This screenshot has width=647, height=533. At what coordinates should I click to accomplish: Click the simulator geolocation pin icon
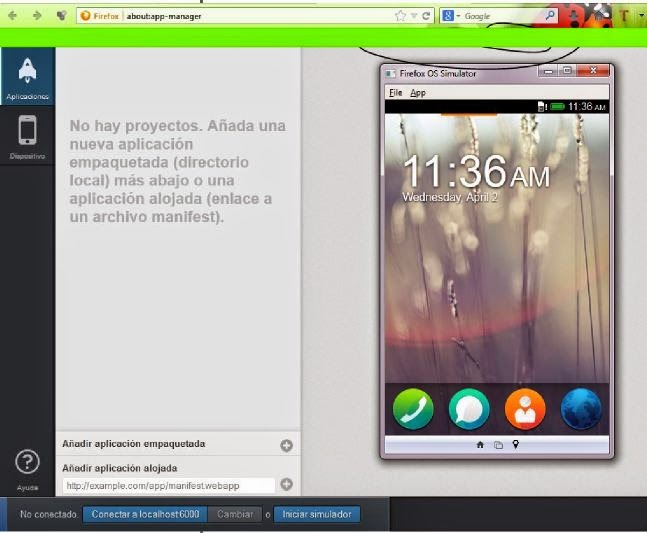pyautogui.click(x=516, y=445)
